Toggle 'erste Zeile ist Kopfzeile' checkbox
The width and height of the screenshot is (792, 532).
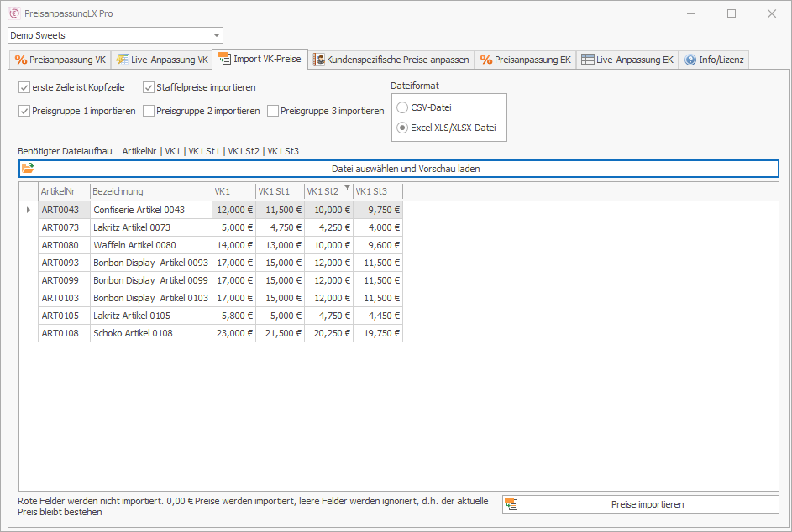click(24, 87)
